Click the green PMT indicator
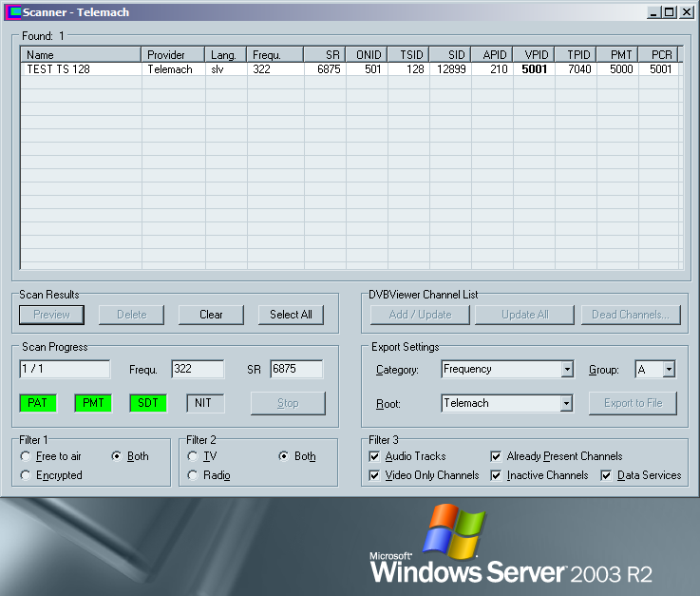The width and height of the screenshot is (700, 596). (93, 403)
